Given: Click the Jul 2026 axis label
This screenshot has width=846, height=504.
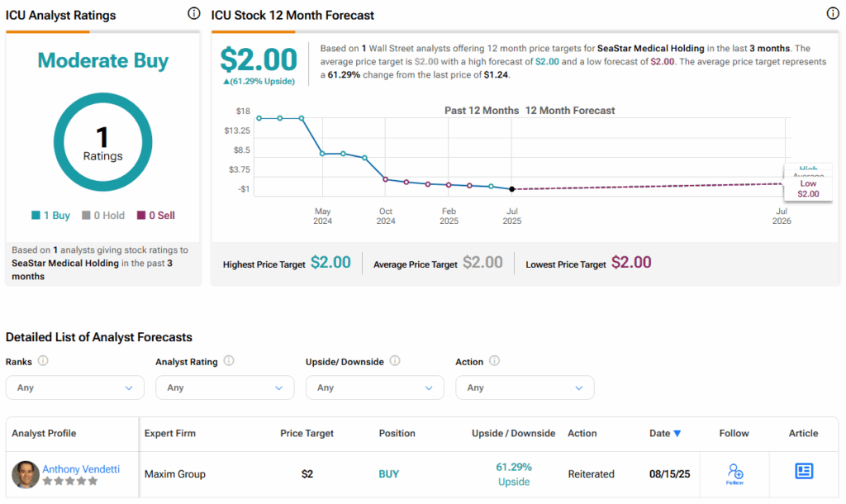Looking at the screenshot, I should click(x=782, y=216).
